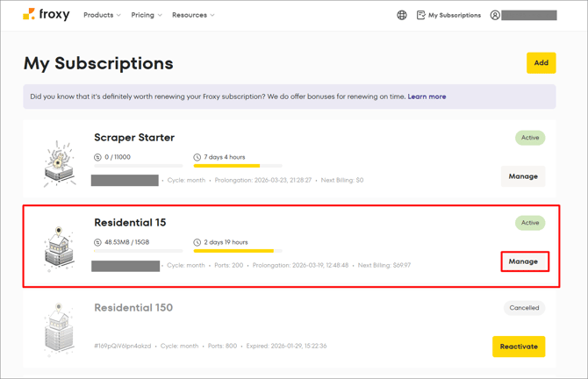Click the user account avatar icon

coord(495,15)
